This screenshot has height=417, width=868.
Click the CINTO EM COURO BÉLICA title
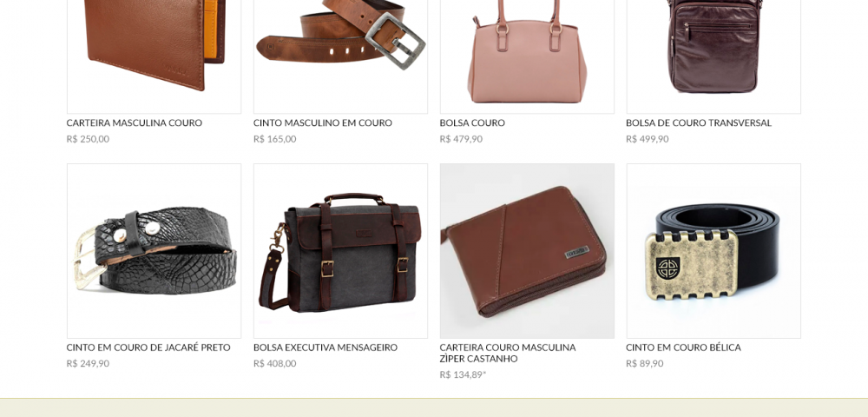point(683,347)
